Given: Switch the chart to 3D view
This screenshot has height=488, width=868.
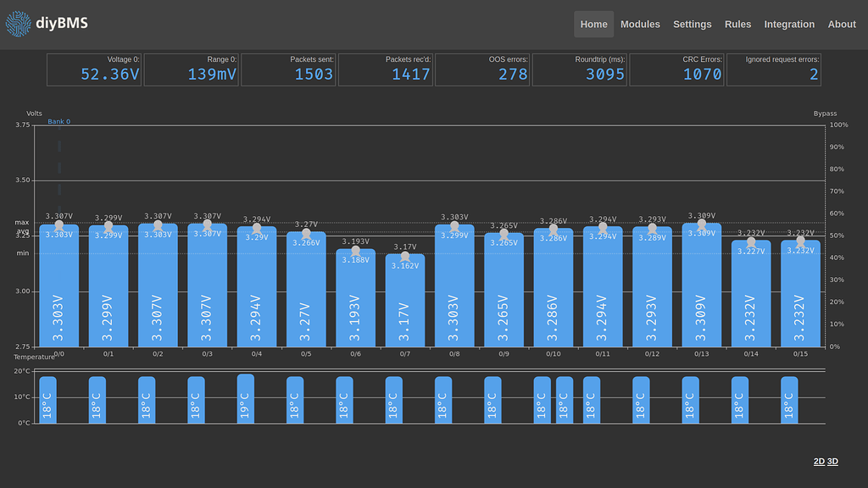Looking at the screenshot, I should click(832, 461).
